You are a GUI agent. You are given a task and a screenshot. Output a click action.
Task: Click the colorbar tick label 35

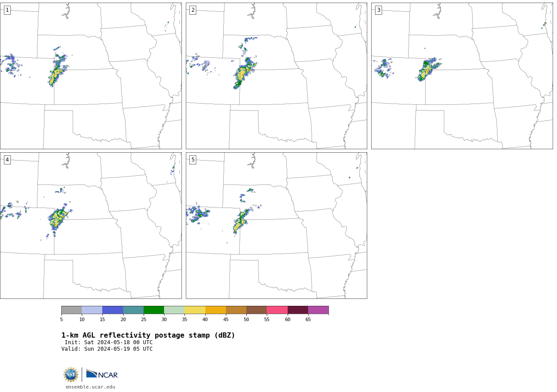point(185,319)
